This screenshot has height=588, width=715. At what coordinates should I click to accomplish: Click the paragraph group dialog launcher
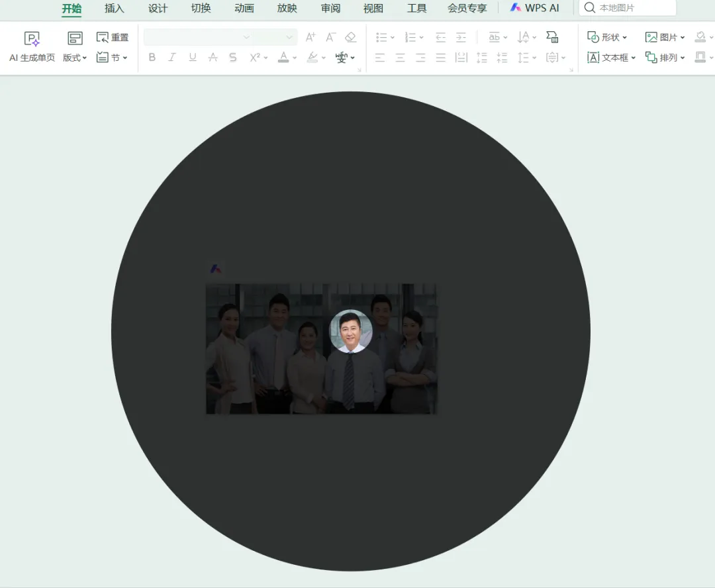tap(571, 70)
